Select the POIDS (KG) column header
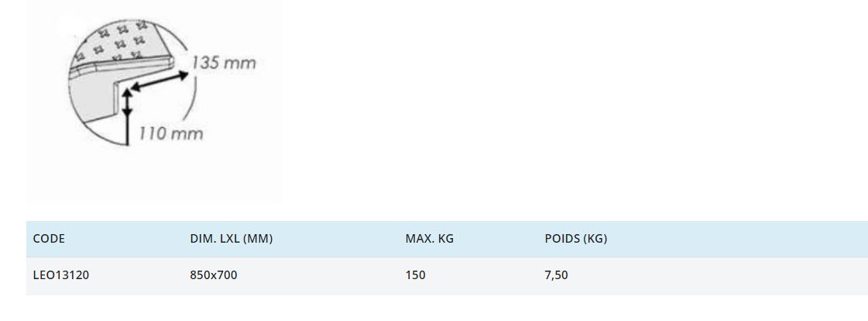The height and width of the screenshot is (321, 868). pos(575,239)
